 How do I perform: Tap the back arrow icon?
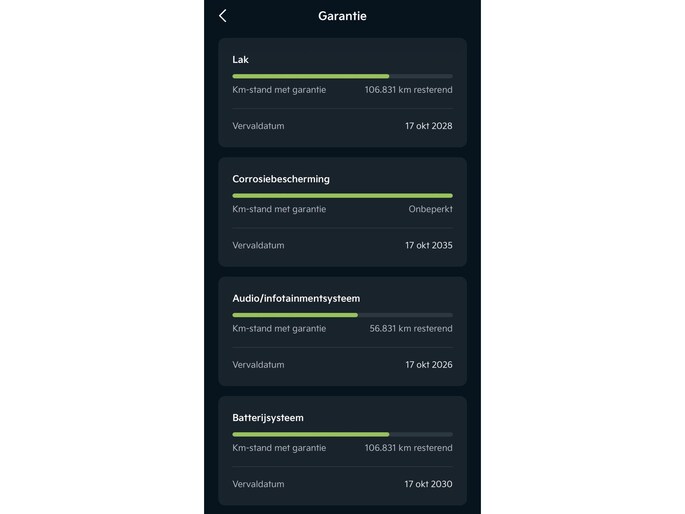pos(222,16)
